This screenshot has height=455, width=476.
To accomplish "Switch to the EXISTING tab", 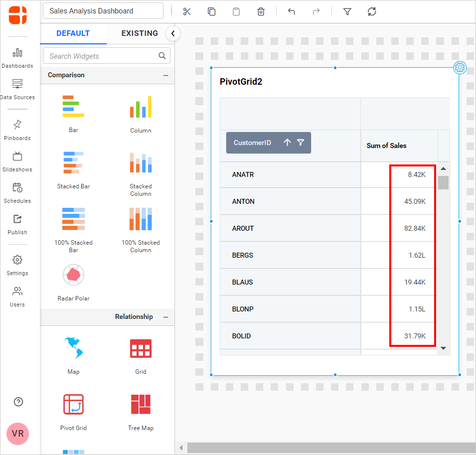I will tap(140, 33).
